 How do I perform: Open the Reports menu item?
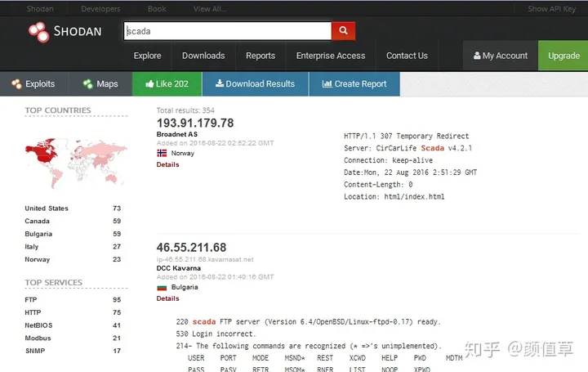click(x=261, y=56)
